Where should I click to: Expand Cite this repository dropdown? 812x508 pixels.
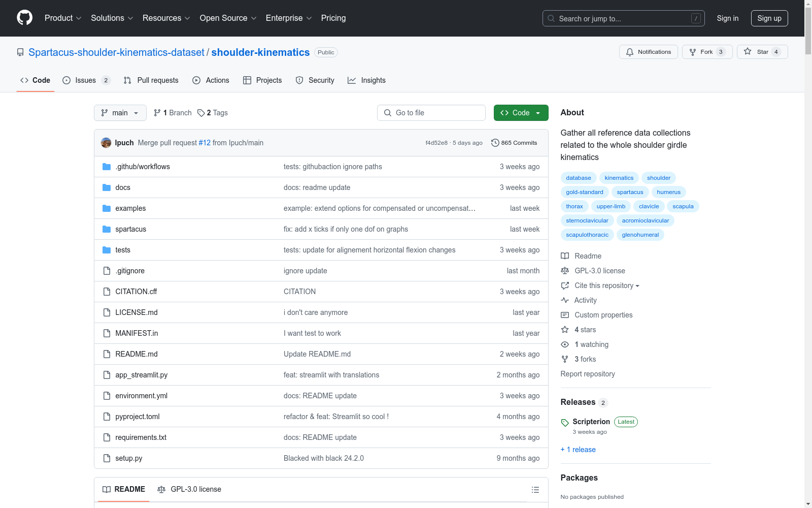[606, 285]
